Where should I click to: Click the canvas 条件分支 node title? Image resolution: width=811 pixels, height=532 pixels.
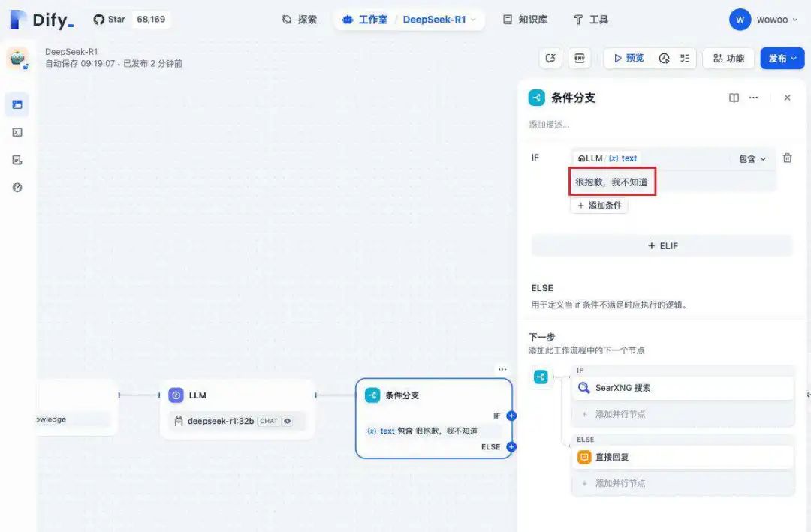(402, 396)
